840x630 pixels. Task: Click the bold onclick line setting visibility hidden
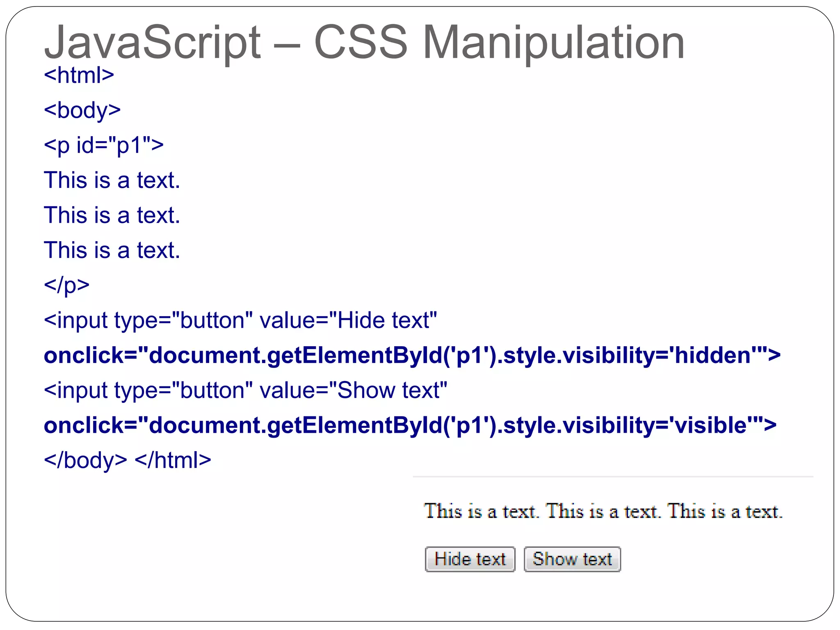tap(411, 355)
